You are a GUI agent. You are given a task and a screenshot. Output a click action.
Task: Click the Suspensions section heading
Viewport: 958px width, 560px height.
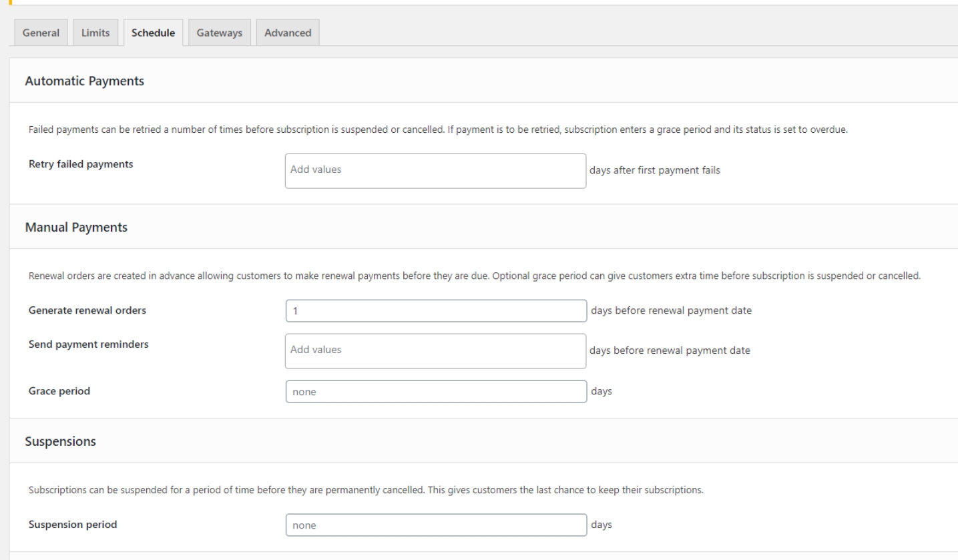click(60, 441)
